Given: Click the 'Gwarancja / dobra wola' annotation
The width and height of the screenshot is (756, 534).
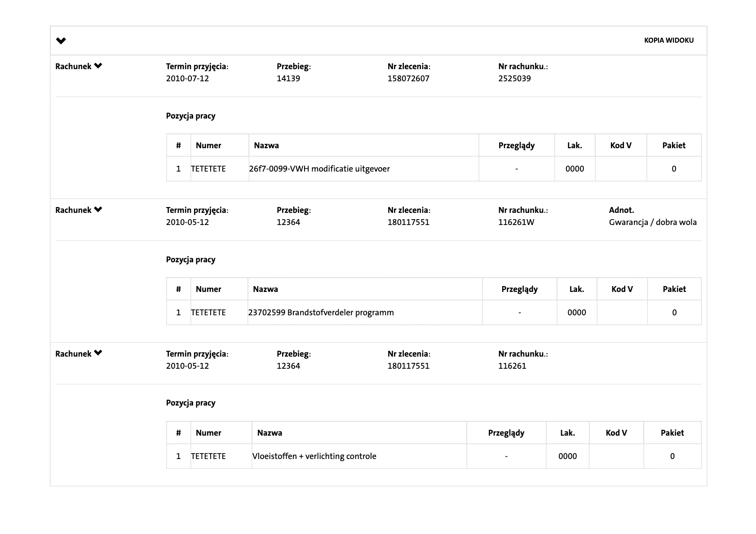Looking at the screenshot, I should point(653,222).
